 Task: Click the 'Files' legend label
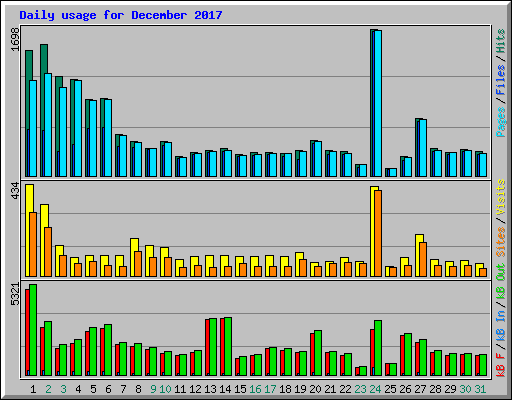[x=501, y=80]
